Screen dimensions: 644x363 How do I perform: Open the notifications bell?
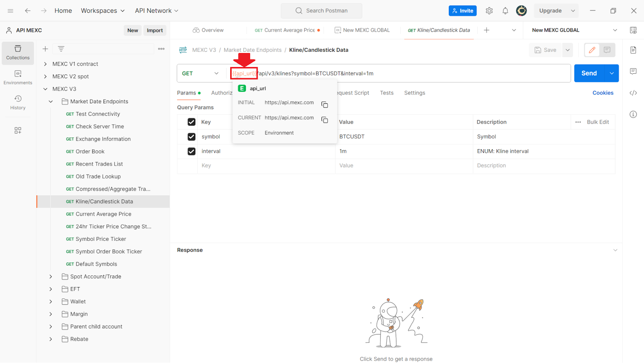[505, 11]
